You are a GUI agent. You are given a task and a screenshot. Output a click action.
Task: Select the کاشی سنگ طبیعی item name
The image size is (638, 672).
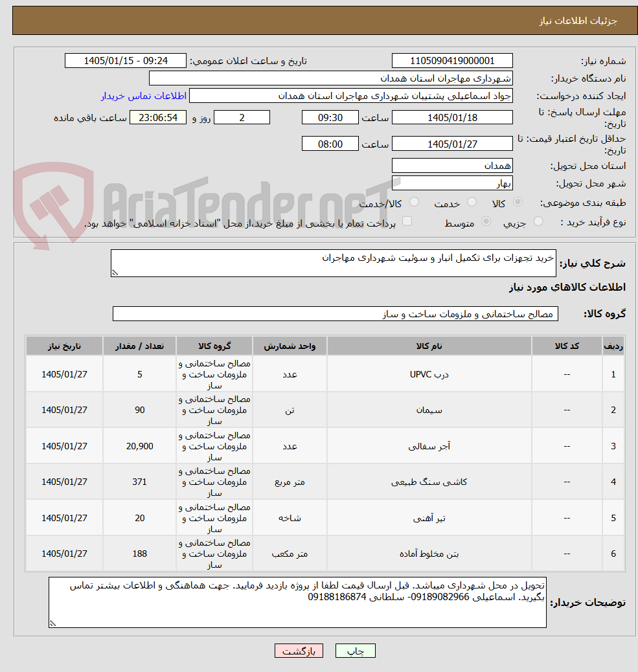429,482
